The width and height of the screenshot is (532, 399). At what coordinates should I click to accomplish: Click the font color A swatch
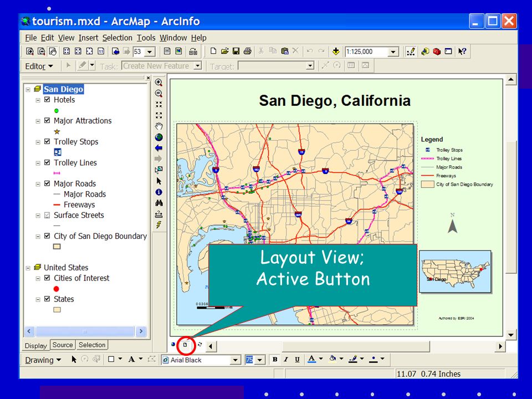click(311, 359)
